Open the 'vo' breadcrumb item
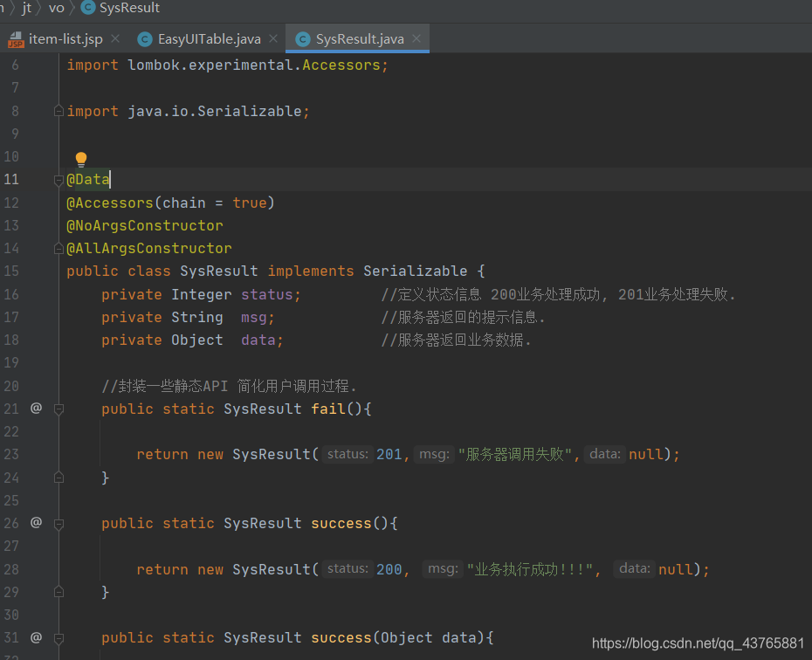This screenshot has height=660, width=812. [x=57, y=8]
